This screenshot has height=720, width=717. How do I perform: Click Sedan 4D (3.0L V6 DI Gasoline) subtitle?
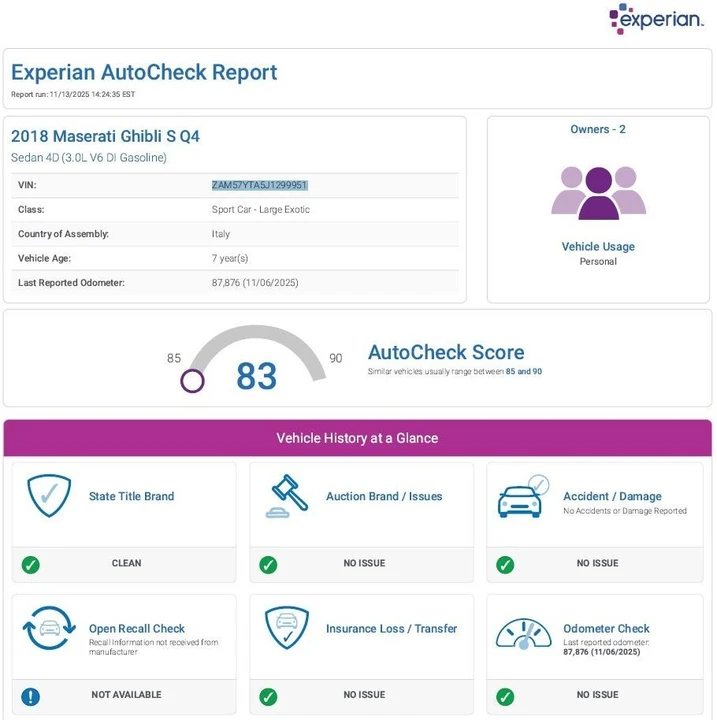[x=89, y=158]
